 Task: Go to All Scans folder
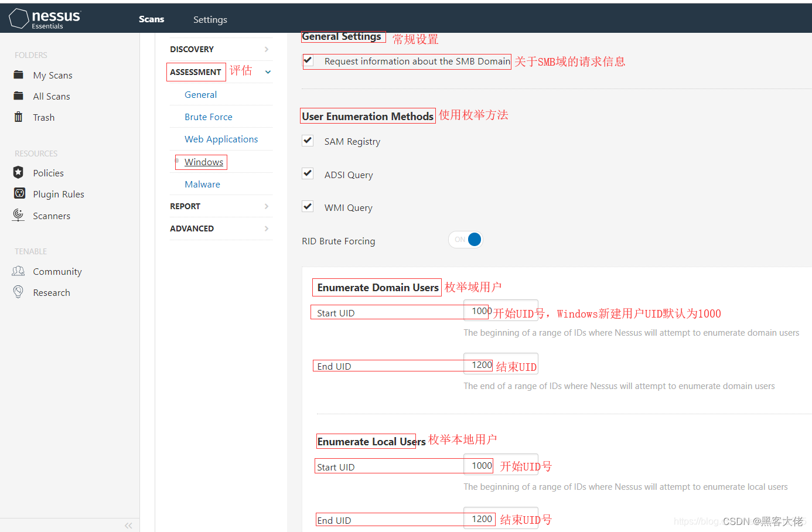(52, 97)
